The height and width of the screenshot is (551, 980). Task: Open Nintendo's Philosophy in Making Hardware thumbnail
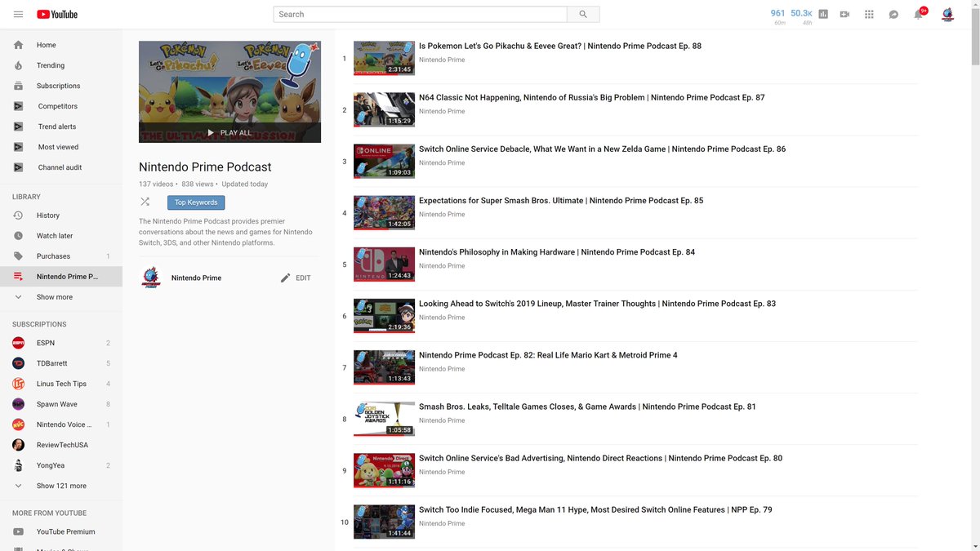pyautogui.click(x=384, y=264)
